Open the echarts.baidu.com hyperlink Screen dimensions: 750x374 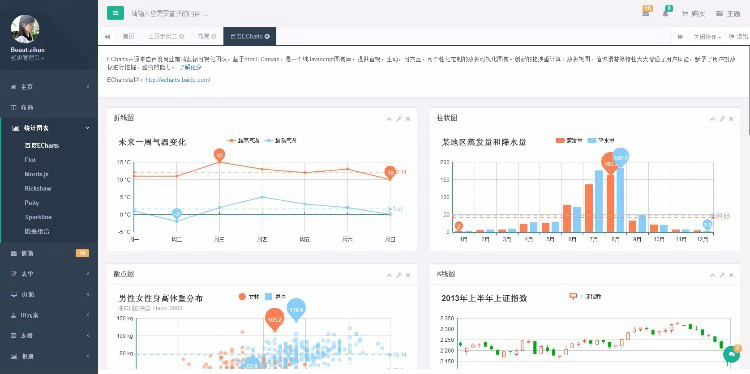(177, 80)
